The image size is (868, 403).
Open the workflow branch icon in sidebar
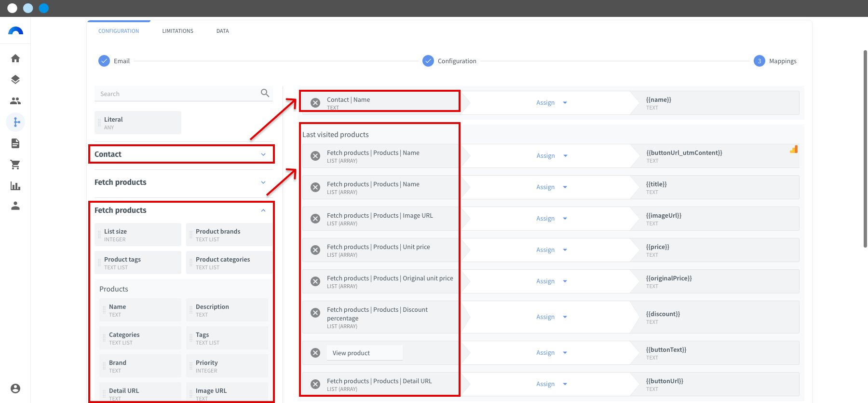15,122
